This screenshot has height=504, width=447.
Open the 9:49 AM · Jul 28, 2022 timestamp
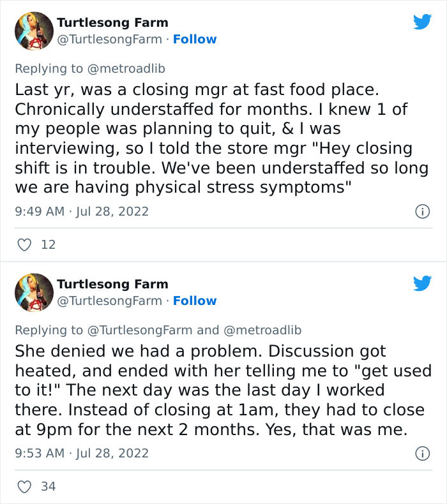click(82, 211)
